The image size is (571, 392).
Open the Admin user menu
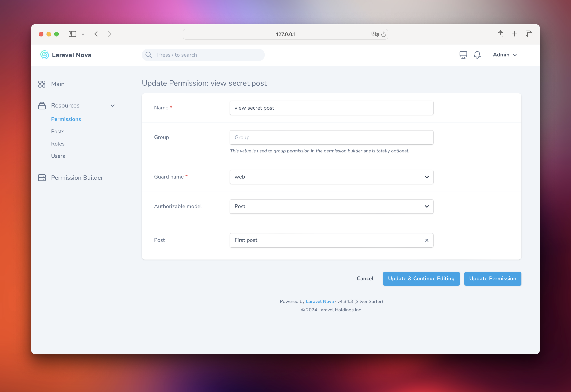(505, 55)
